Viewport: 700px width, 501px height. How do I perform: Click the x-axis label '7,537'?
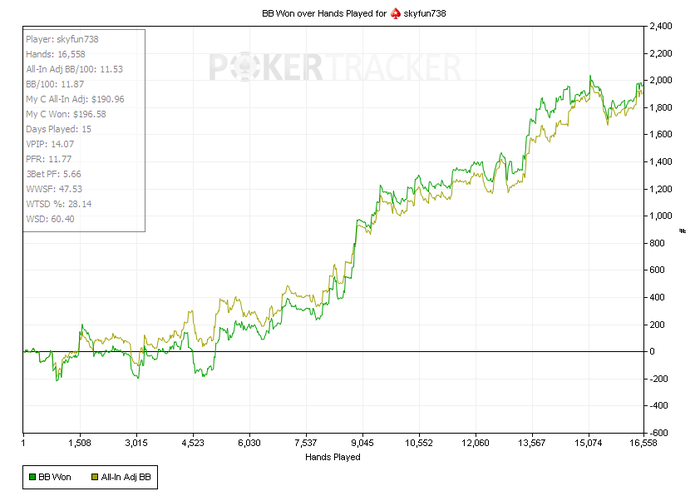click(x=306, y=443)
